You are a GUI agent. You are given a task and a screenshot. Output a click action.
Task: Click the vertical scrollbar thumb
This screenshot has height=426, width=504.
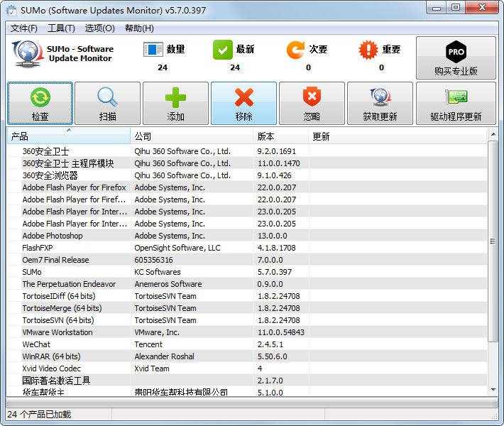(x=493, y=241)
